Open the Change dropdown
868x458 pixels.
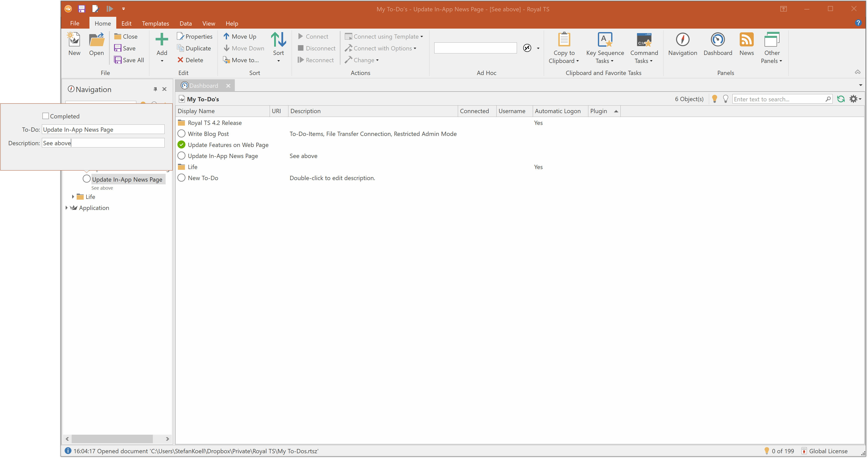377,60
